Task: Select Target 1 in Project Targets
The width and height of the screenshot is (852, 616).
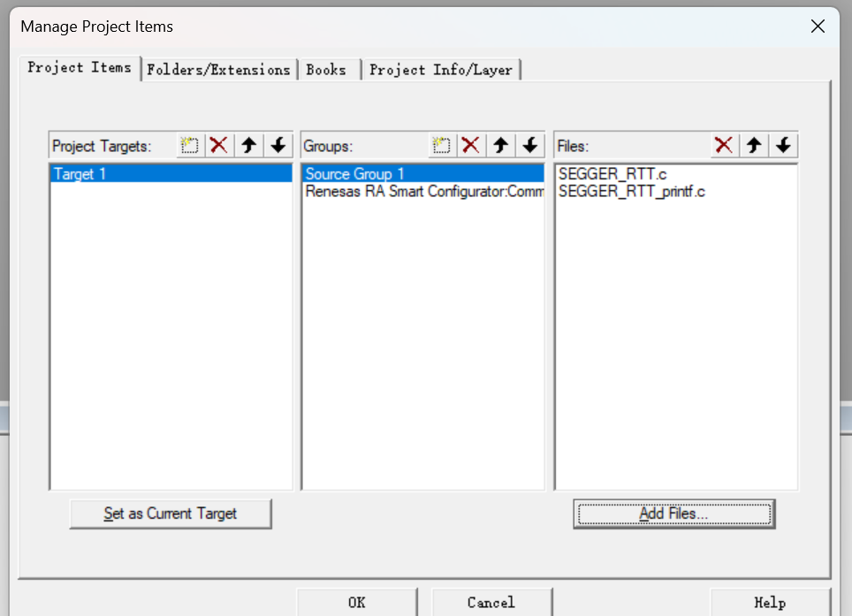Action: coord(171,174)
